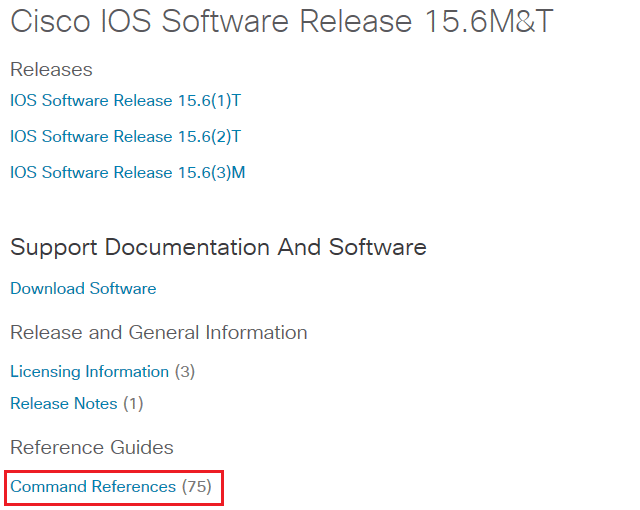Click the (75) count beside Command References
Image resolution: width=640 pixels, height=510 pixels.
click(197, 486)
